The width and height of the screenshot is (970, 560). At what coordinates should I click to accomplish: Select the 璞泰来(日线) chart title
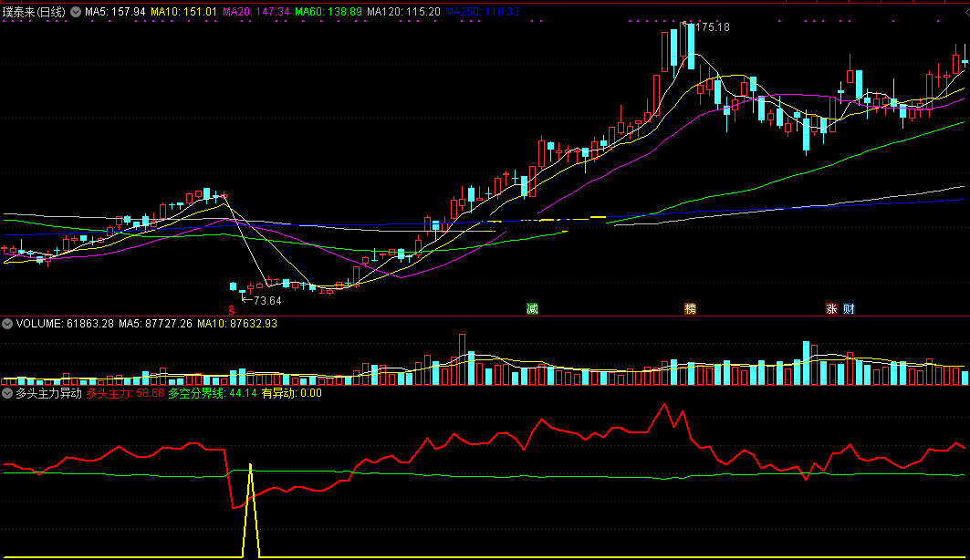click(34, 12)
